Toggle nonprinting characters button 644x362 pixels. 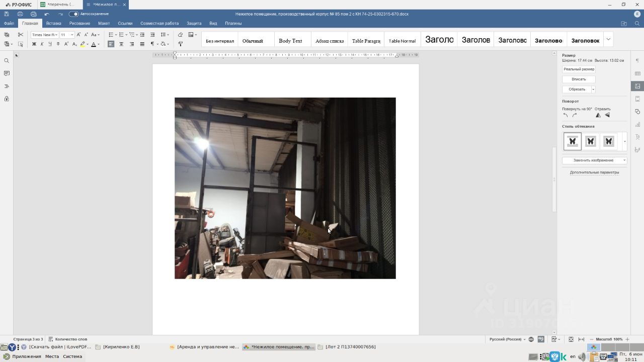pyautogui.click(x=152, y=44)
